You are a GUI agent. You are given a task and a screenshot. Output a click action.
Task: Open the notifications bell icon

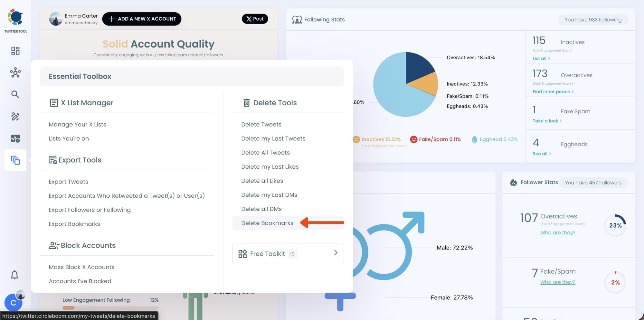click(14, 275)
